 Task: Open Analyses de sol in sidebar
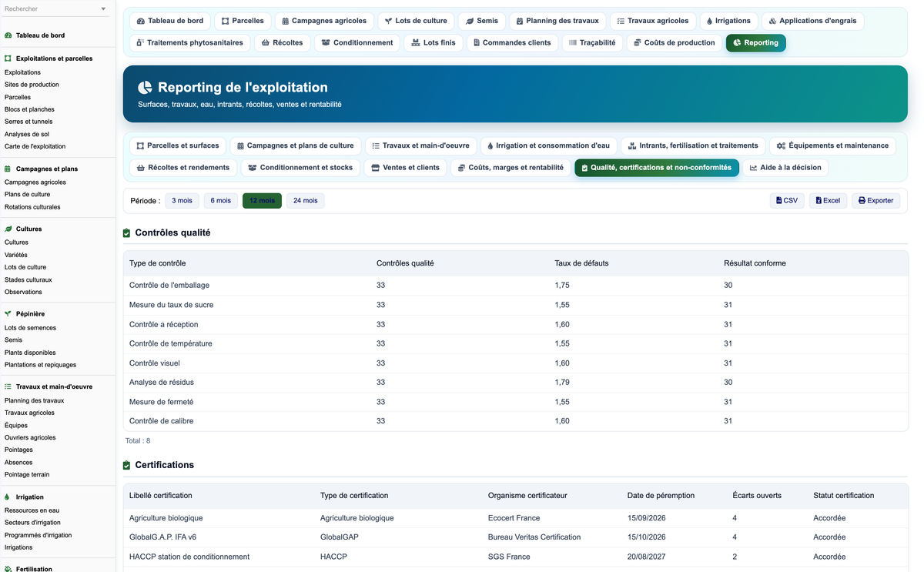pos(27,134)
